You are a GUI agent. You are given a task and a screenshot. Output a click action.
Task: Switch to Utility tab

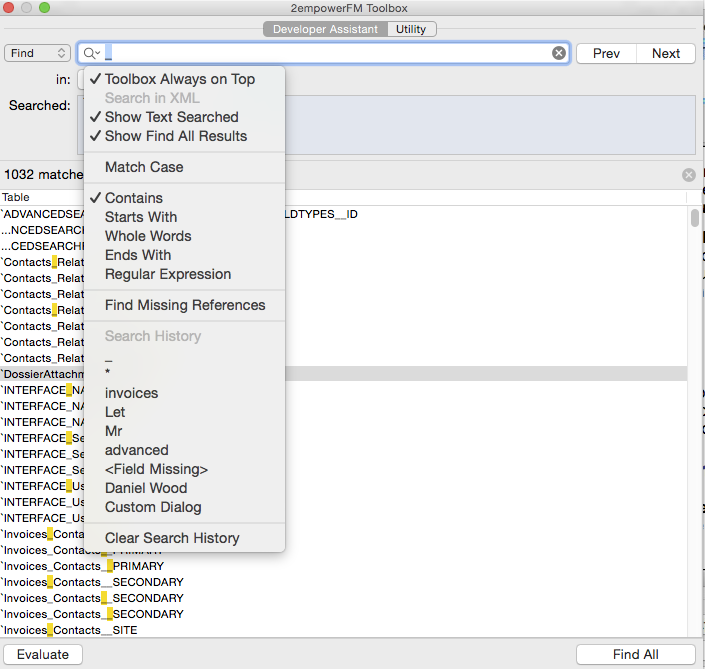coord(411,29)
